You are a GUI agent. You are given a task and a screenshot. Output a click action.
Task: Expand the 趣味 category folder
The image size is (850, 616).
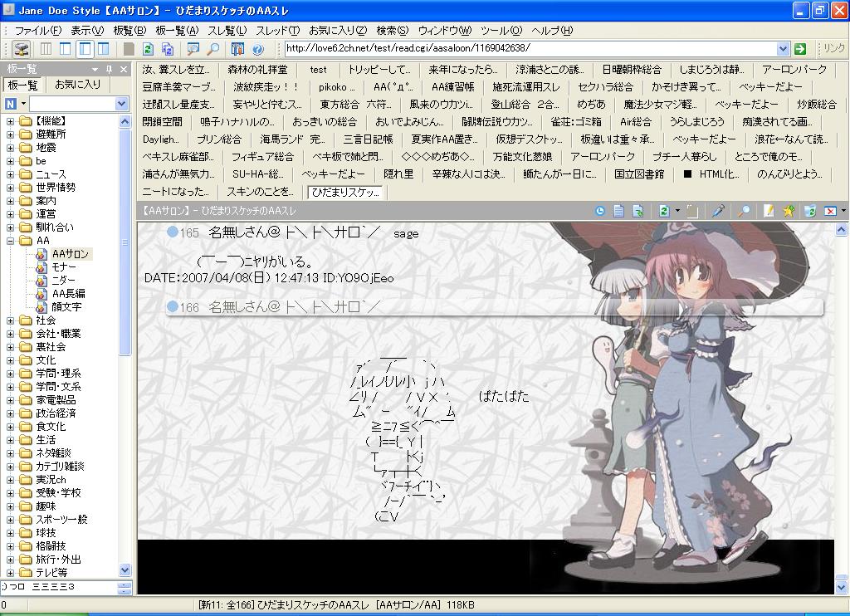(10, 506)
